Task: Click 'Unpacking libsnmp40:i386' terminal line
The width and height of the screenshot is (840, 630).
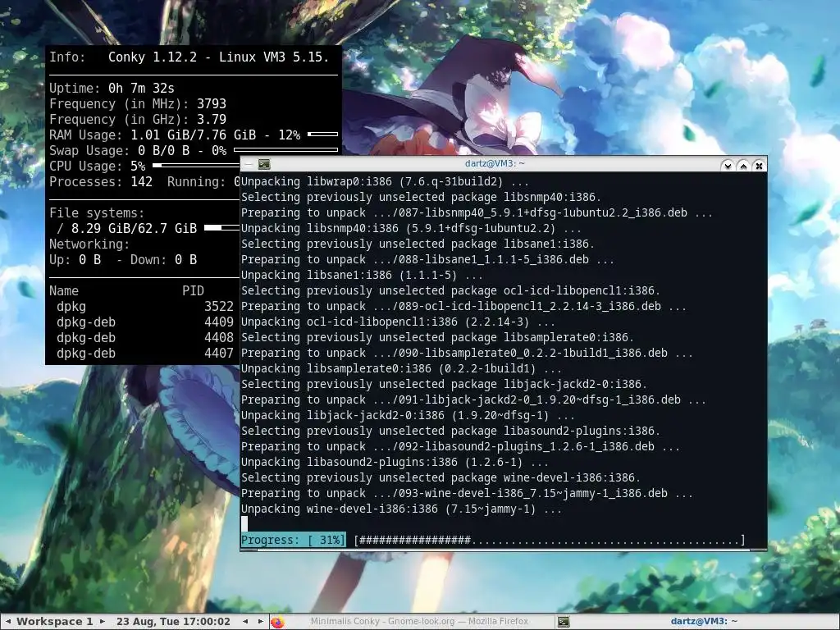Action: (x=411, y=228)
